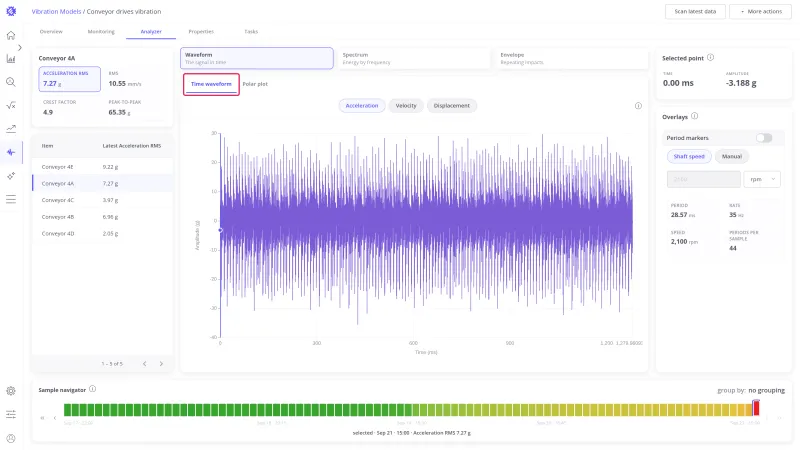Select the Spectrum analysis card
The image size is (800, 450).
pyautogui.click(x=414, y=58)
